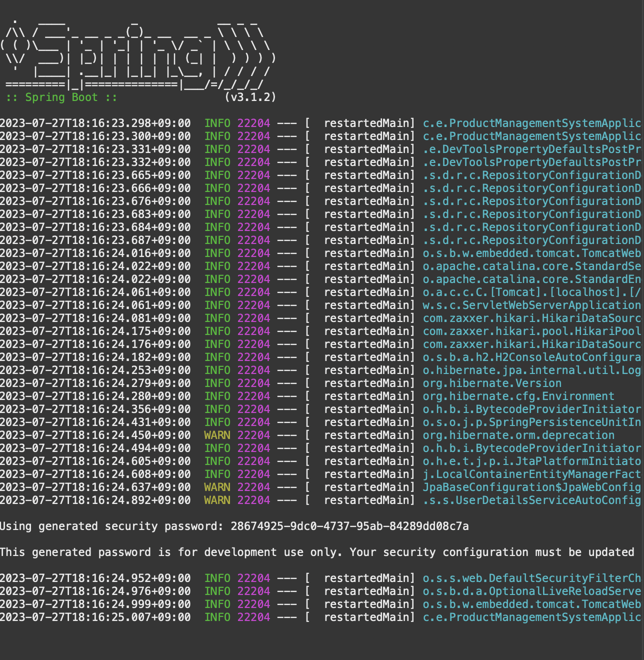Image resolution: width=644 pixels, height=660 pixels.
Task: Click process ID 22204 on the 18:16:23.683 line
Action: [x=253, y=214]
